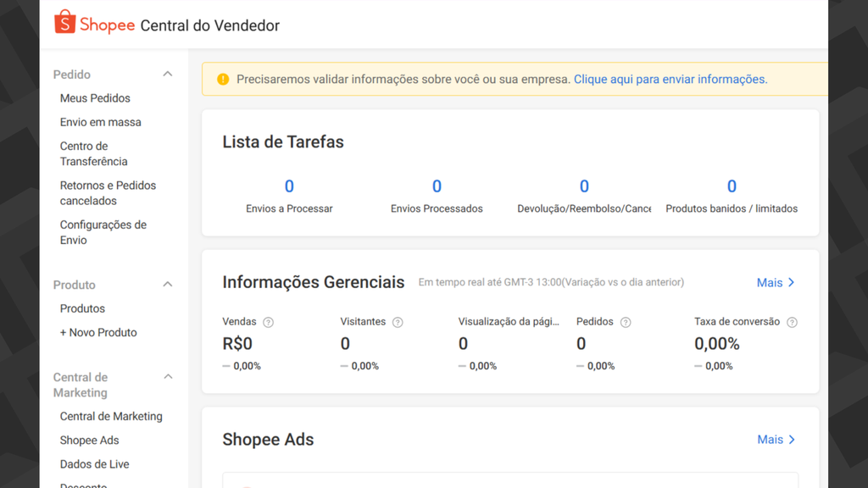Open Envios a Processar count
This screenshot has height=488, width=868.
pyautogui.click(x=289, y=186)
